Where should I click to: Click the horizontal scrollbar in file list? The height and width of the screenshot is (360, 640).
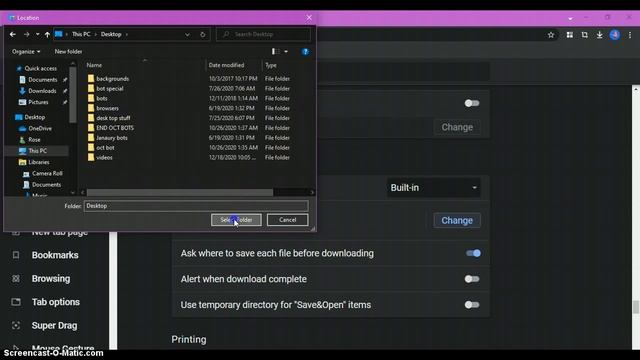[x=180, y=192]
